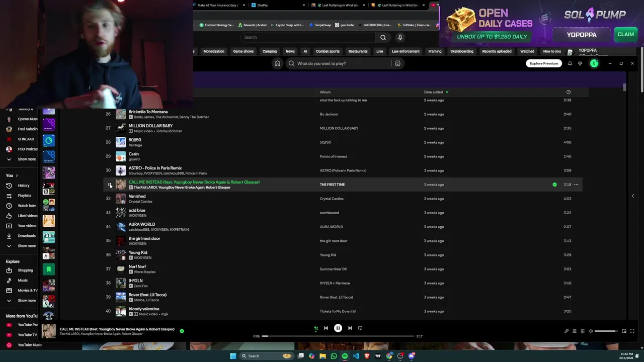Open the Spotify miniplayer

(x=624, y=331)
